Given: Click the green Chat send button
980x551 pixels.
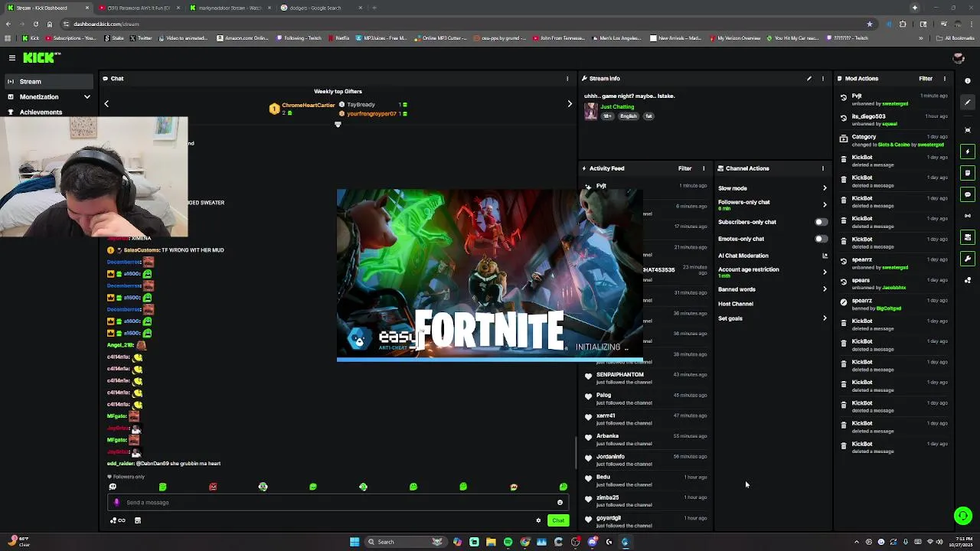Looking at the screenshot, I should coord(558,520).
